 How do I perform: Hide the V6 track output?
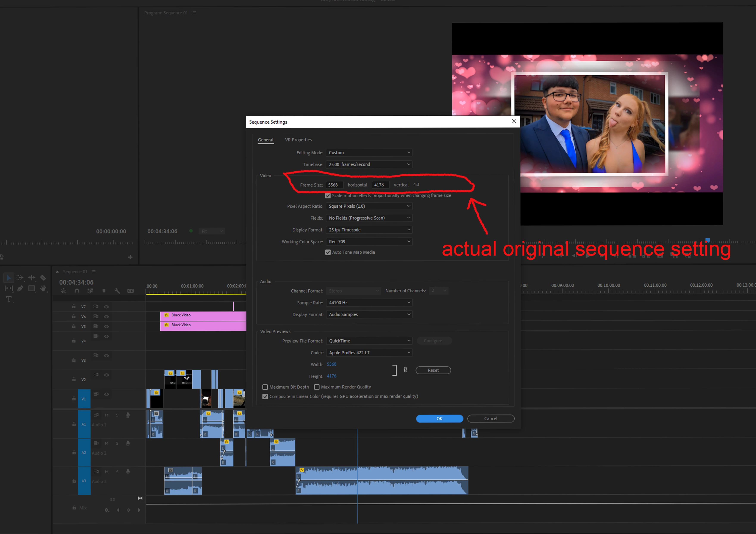click(106, 317)
